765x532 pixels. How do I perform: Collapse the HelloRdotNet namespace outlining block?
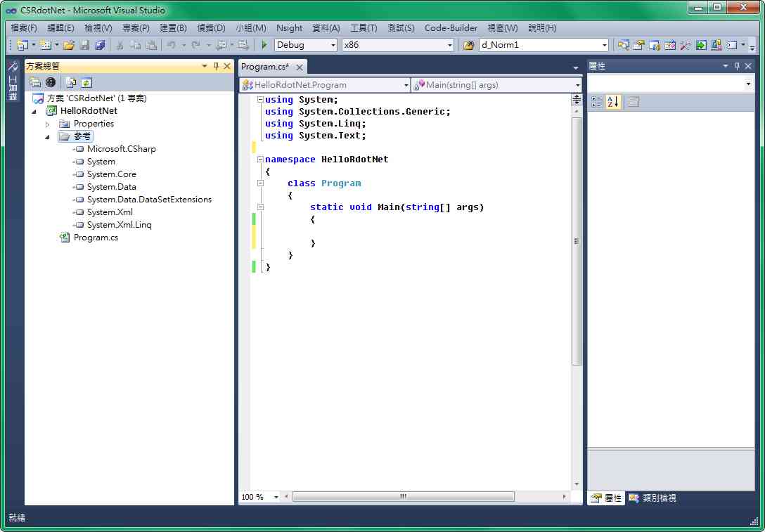pyautogui.click(x=260, y=160)
